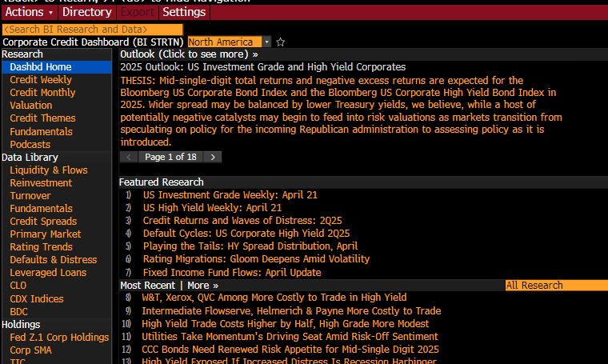
Task: Go to next outlook page arrow
Action: coord(213,157)
